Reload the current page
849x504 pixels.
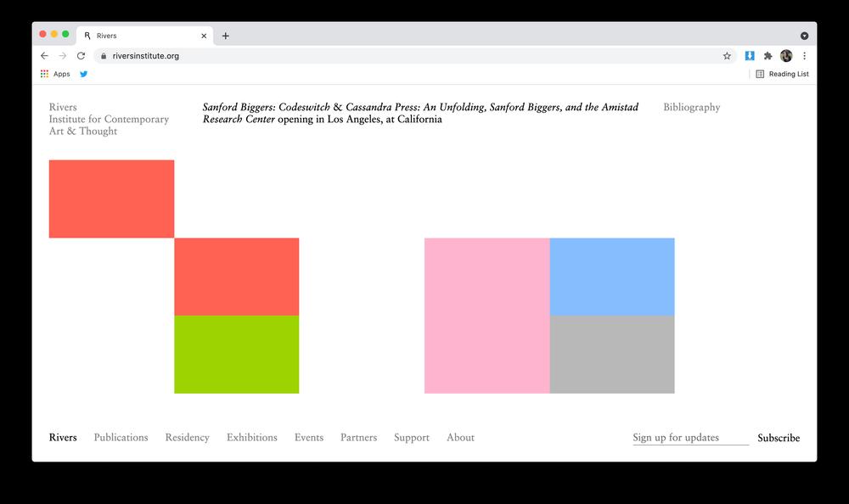point(81,56)
